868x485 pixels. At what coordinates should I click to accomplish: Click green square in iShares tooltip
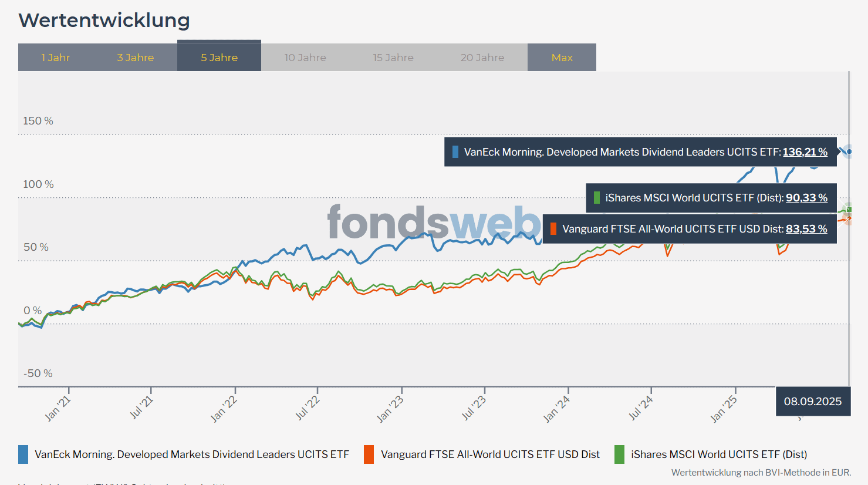coord(597,198)
